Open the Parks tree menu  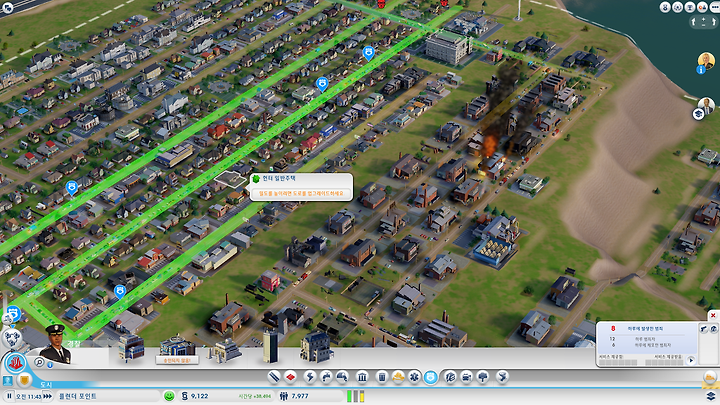pyautogui.click(x=483, y=377)
